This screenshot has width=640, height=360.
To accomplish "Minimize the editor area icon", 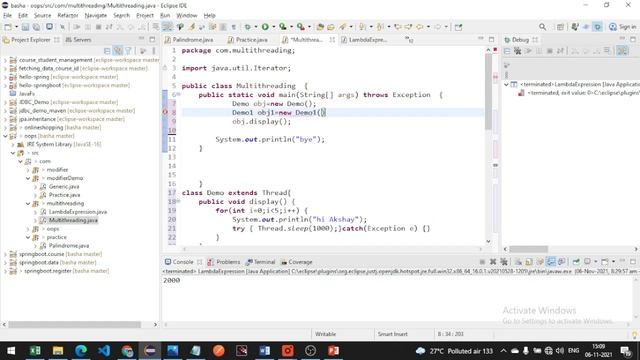I will [x=481, y=39].
